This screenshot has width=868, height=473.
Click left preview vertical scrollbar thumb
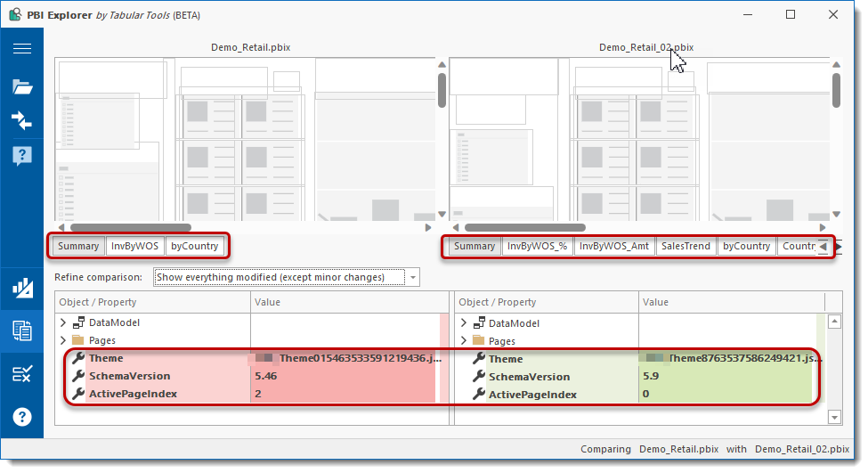coord(442,90)
